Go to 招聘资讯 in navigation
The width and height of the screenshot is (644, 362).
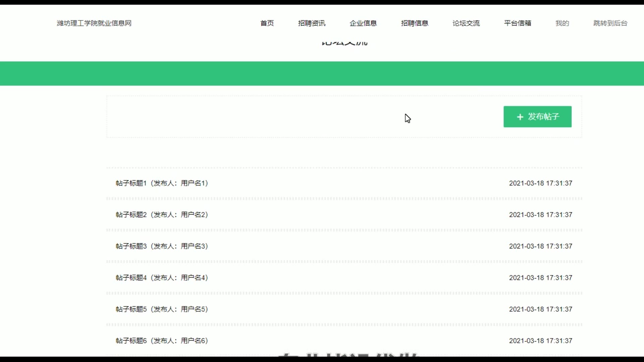coord(312,23)
